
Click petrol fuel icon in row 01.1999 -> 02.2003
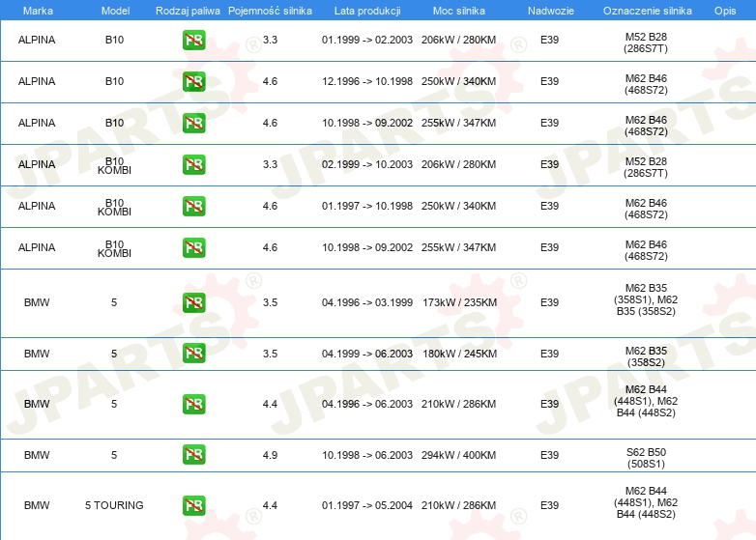point(193,40)
